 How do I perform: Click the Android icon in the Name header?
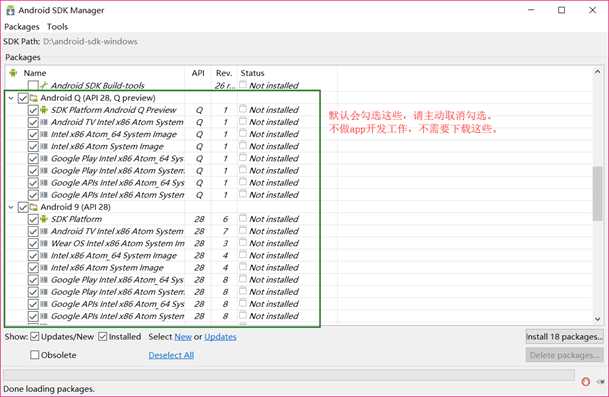[13, 73]
